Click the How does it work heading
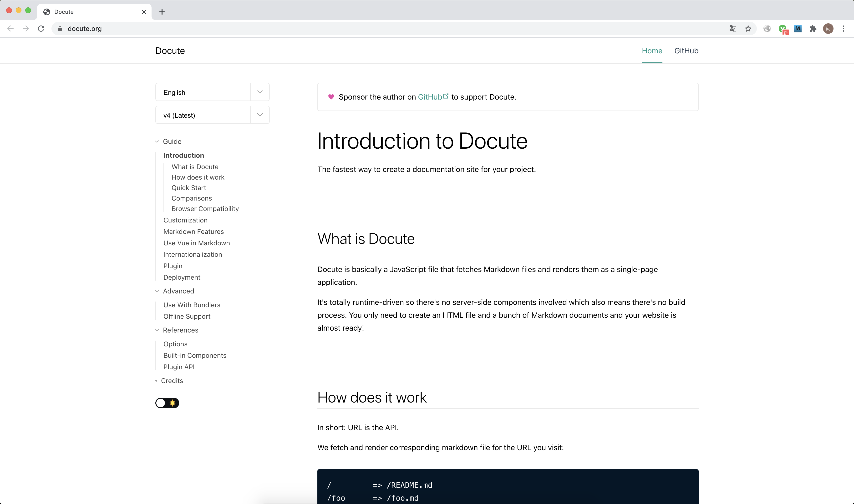 [372, 397]
